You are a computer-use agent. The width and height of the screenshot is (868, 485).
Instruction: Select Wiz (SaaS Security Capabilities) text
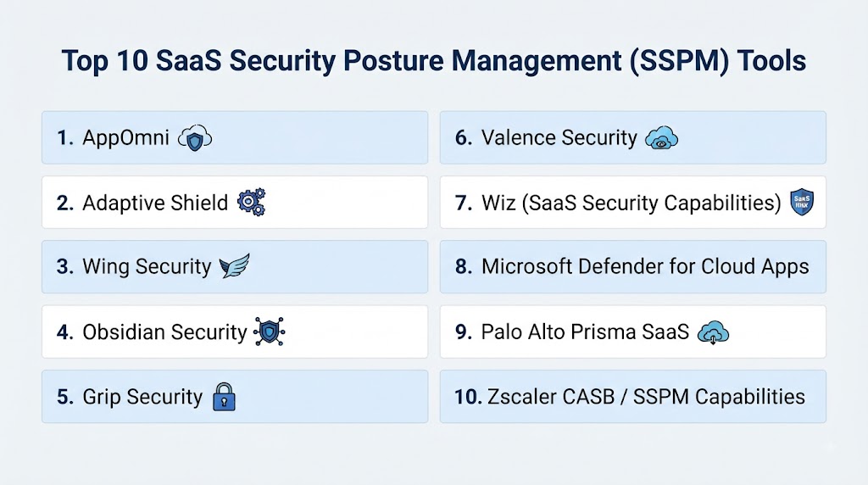pos(631,203)
